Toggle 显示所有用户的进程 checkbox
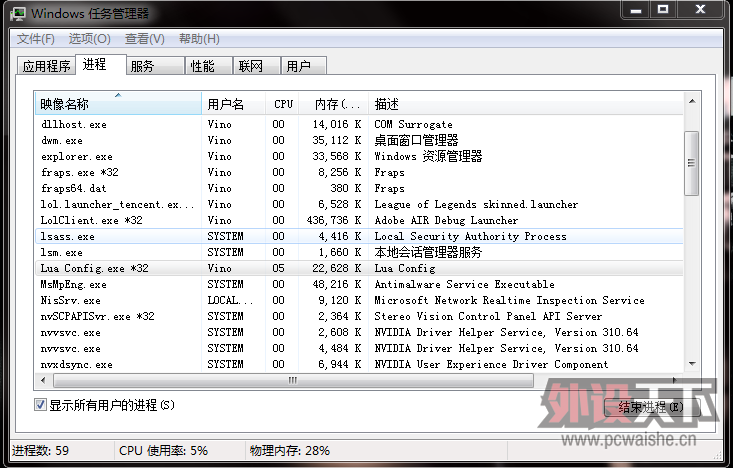The height and width of the screenshot is (468, 733). tap(40, 405)
